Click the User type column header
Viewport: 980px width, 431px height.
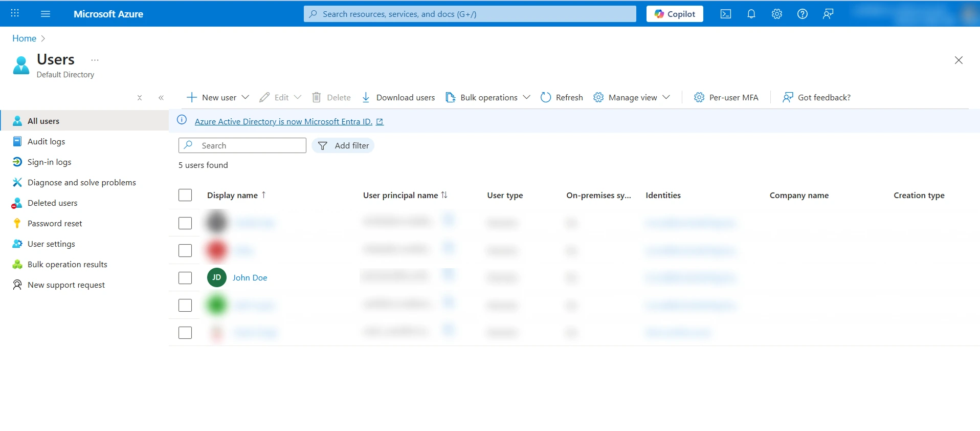pos(505,195)
